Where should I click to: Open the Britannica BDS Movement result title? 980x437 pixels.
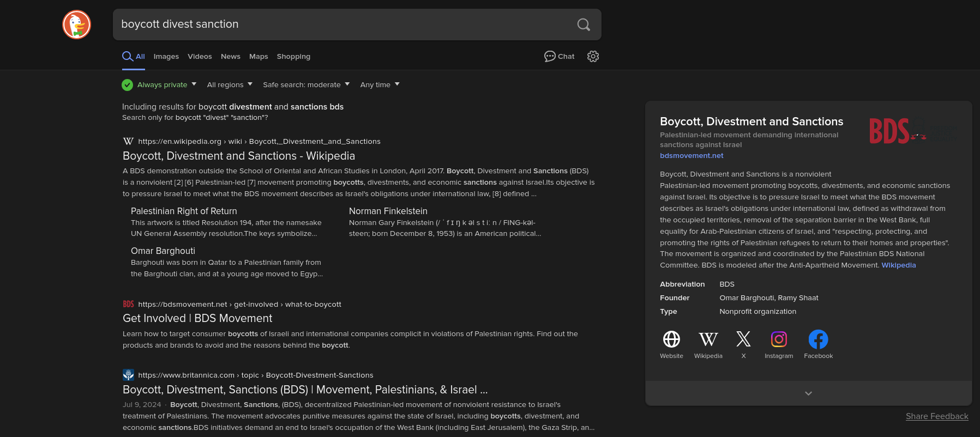pyautogui.click(x=305, y=390)
